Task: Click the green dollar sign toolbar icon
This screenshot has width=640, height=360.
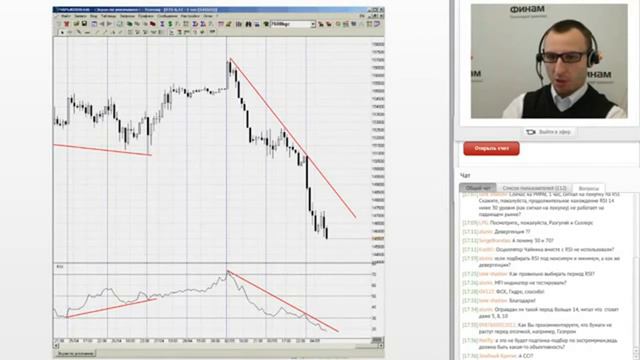Action: click(170, 24)
